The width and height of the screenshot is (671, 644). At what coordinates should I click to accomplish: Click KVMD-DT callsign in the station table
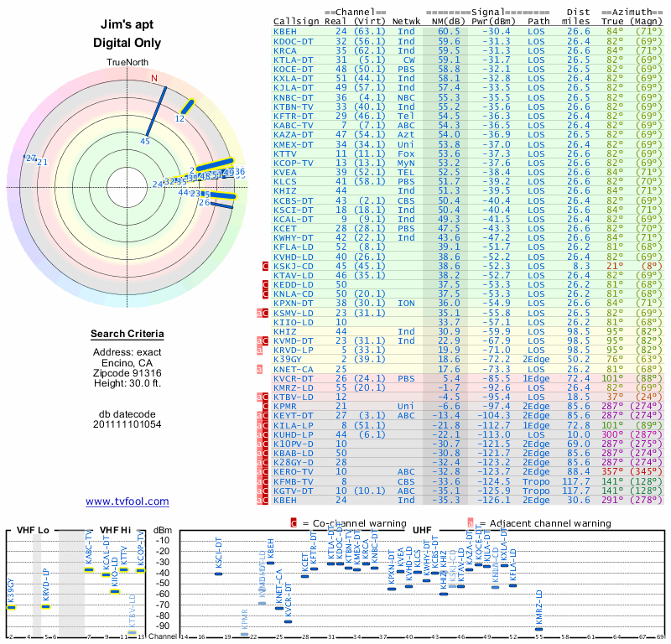pyautogui.click(x=293, y=341)
